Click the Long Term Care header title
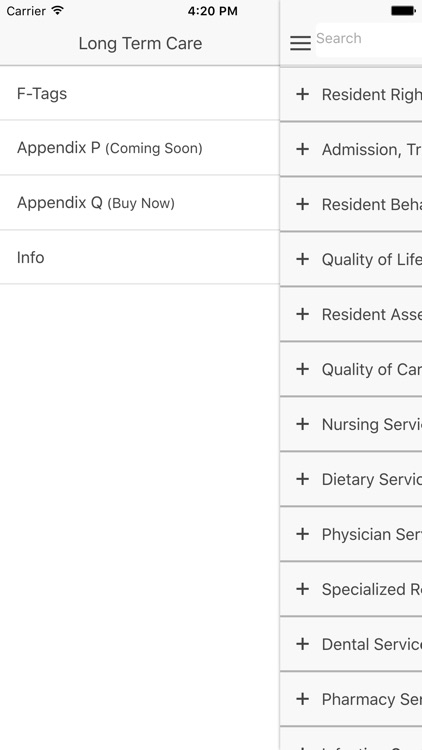This screenshot has height=750, width=422. point(140,44)
